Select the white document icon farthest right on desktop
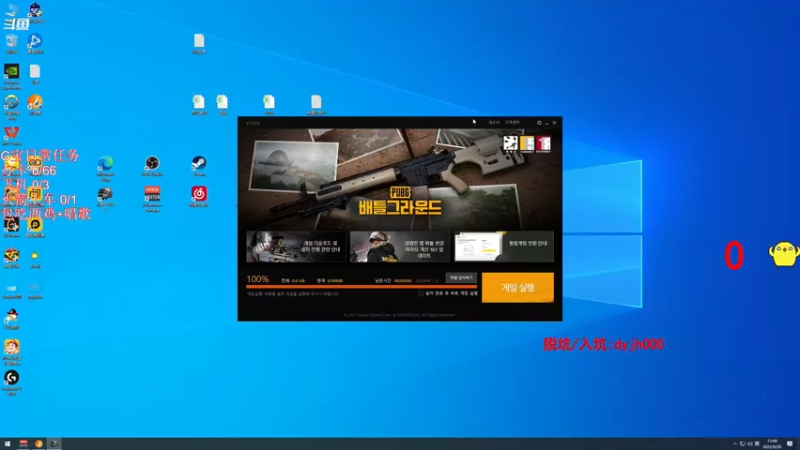The image size is (800, 450). (x=316, y=105)
